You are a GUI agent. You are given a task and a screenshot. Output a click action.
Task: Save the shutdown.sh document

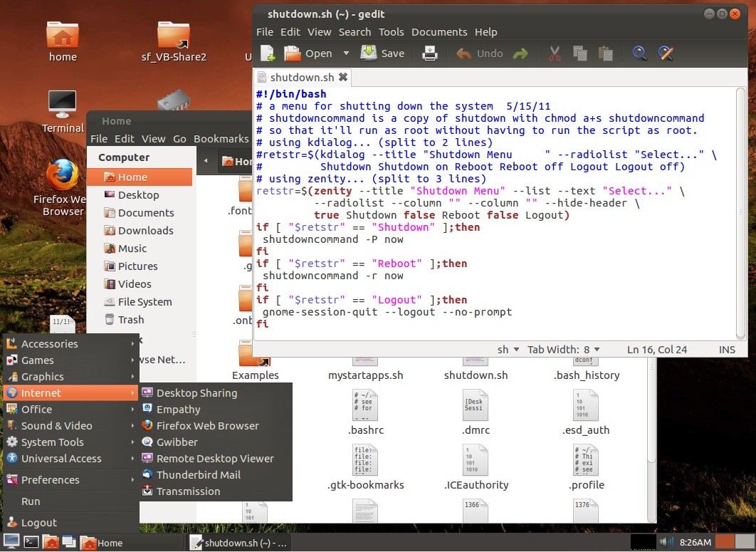click(x=383, y=53)
